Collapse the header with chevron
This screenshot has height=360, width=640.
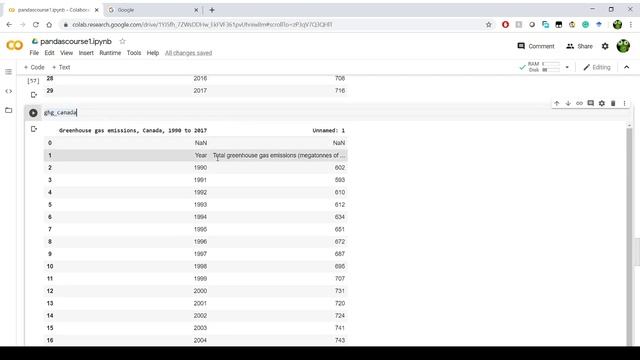tap(627, 67)
